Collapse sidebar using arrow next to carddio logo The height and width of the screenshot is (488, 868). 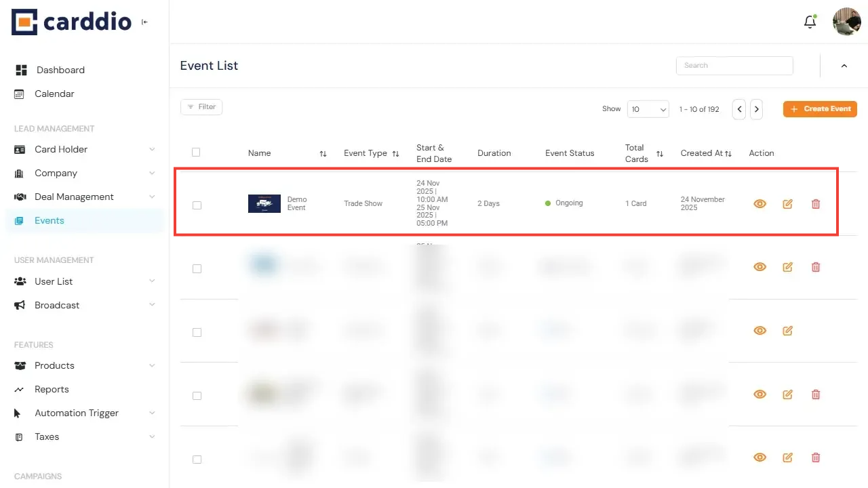pos(144,22)
